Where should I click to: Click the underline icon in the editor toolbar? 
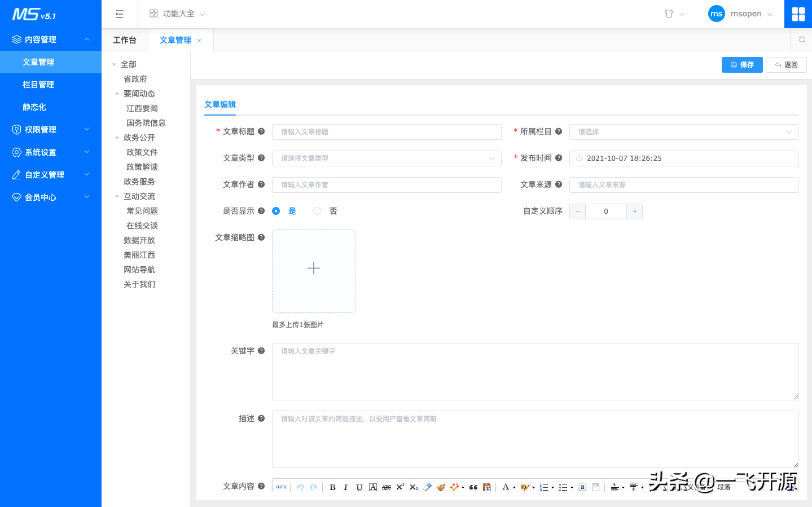tap(359, 487)
